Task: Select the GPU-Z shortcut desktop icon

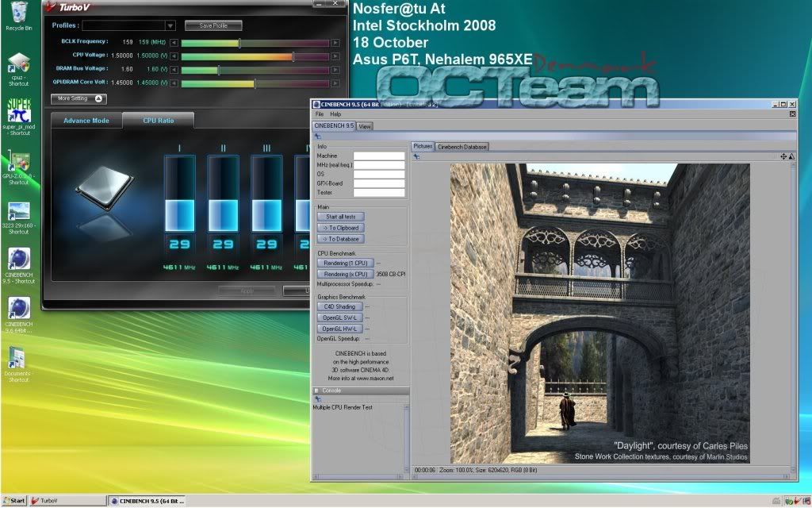Action: pyautogui.click(x=19, y=167)
